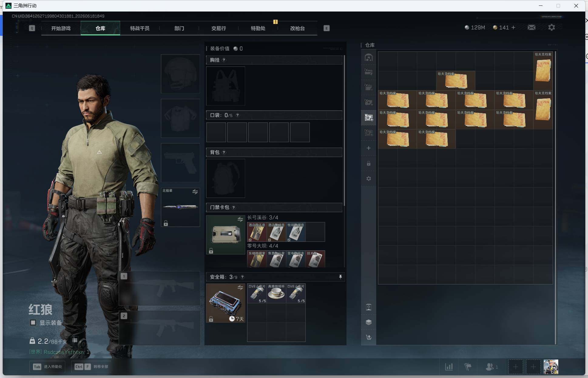Screen dimensions: 588x378
Task: Click the keycard case image
Action: 225,235
